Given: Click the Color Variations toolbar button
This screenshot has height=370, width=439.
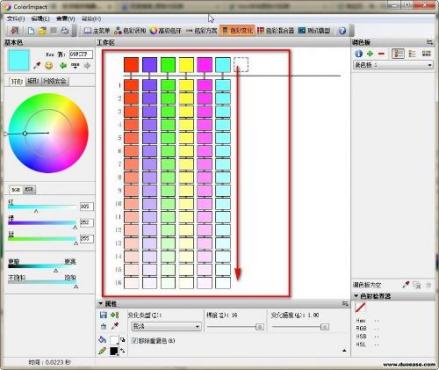Looking at the screenshot, I should (x=238, y=31).
